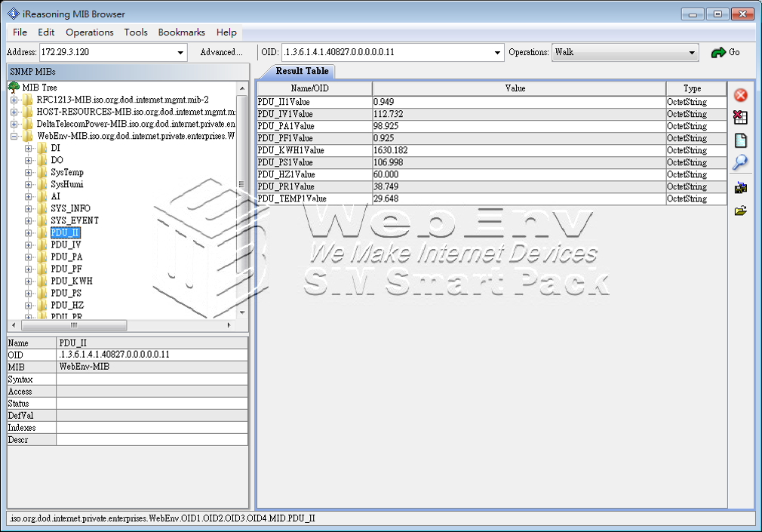Click the PDU_IV folder icon

coord(41,244)
